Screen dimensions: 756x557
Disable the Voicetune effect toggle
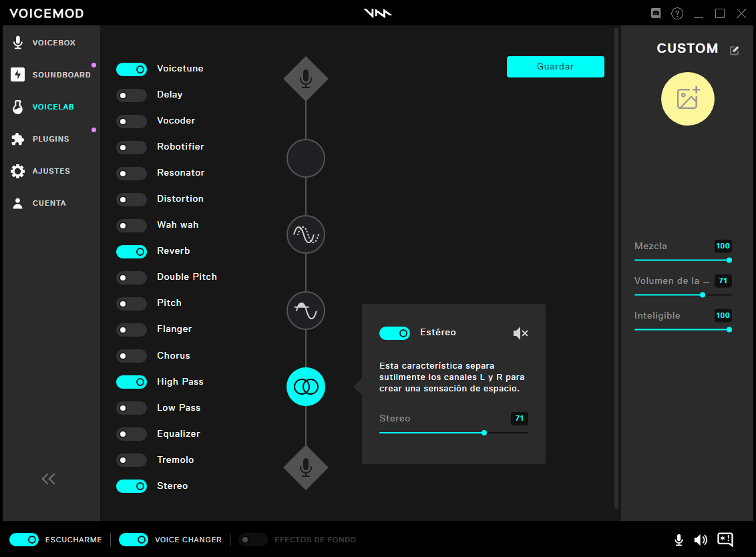point(132,69)
